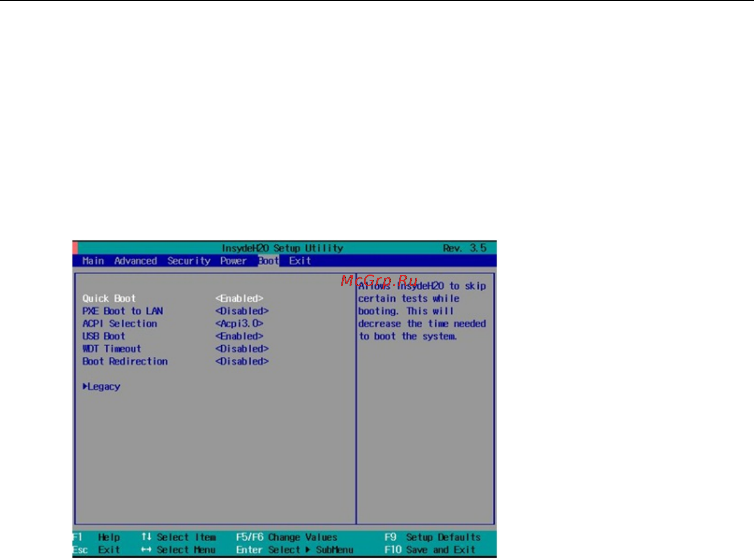Open the Exit tab
The image size is (754, 560).
coord(300,261)
